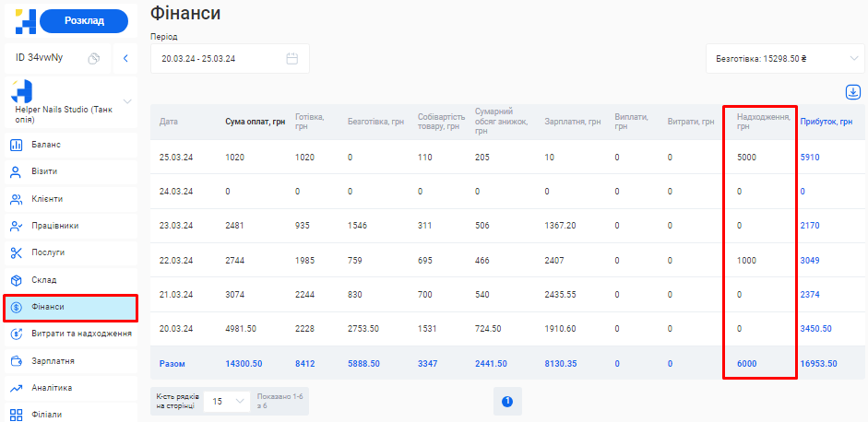Click the period date range field
Screen dimensions: 868x422
[221, 59]
